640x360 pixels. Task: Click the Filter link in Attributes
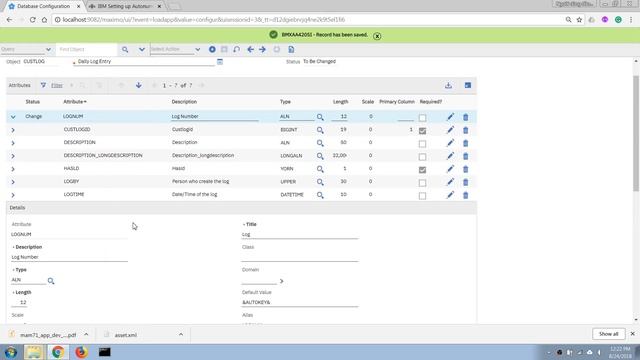57,85
